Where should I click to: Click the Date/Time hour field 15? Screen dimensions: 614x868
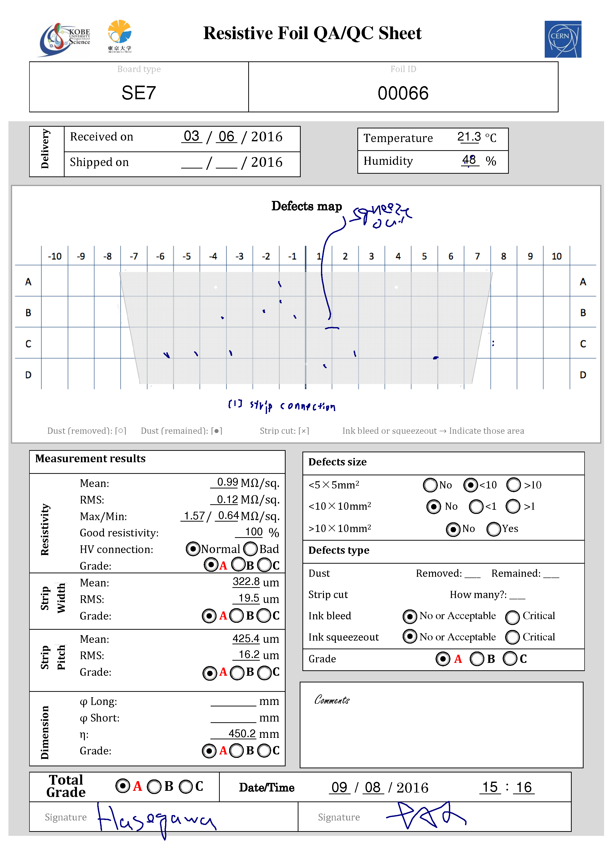point(490,788)
